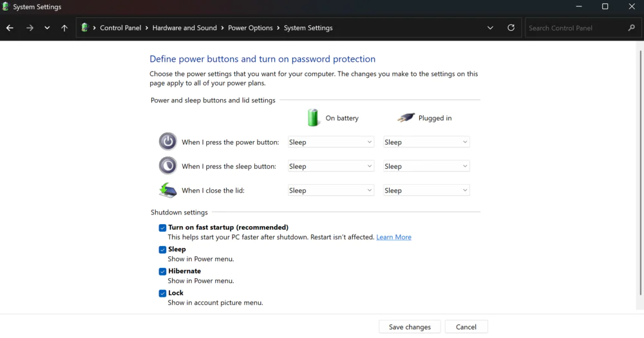Click the Cancel button
The image size is (644, 338).
[x=466, y=327]
